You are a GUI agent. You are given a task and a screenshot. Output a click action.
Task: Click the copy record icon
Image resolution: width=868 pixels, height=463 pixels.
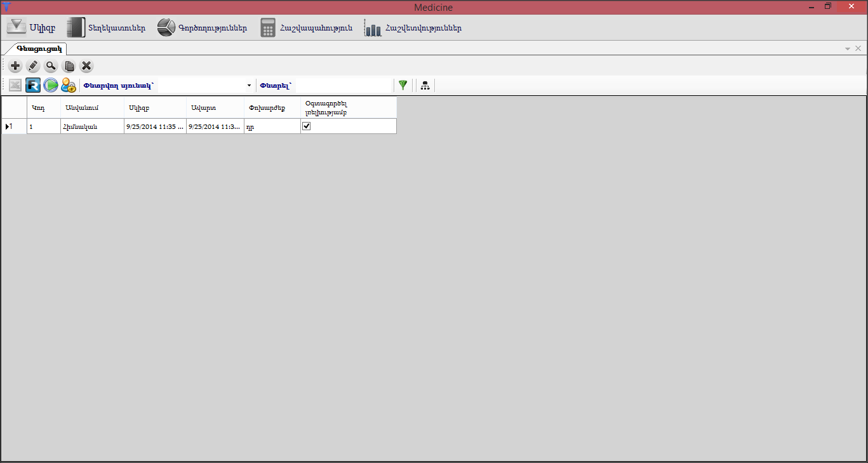pos(69,66)
